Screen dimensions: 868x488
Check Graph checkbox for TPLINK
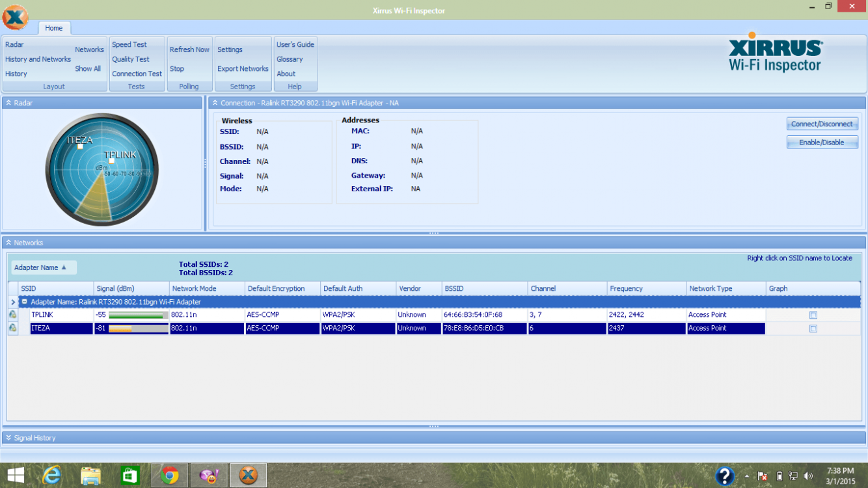pyautogui.click(x=813, y=315)
